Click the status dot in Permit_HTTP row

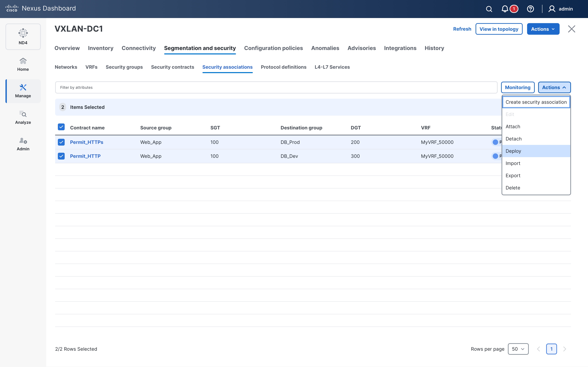pyautogui.click(x=495, y=156)
